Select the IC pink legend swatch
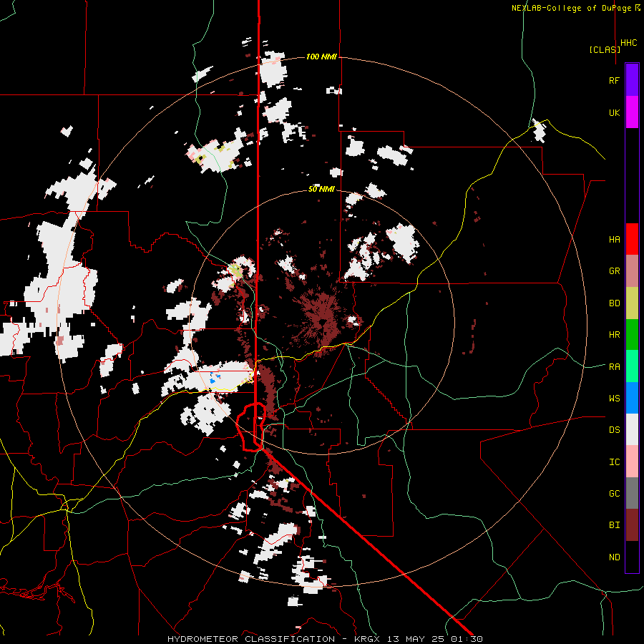The image size is (644, 644). pyautogui.click(x=632, y=462)
